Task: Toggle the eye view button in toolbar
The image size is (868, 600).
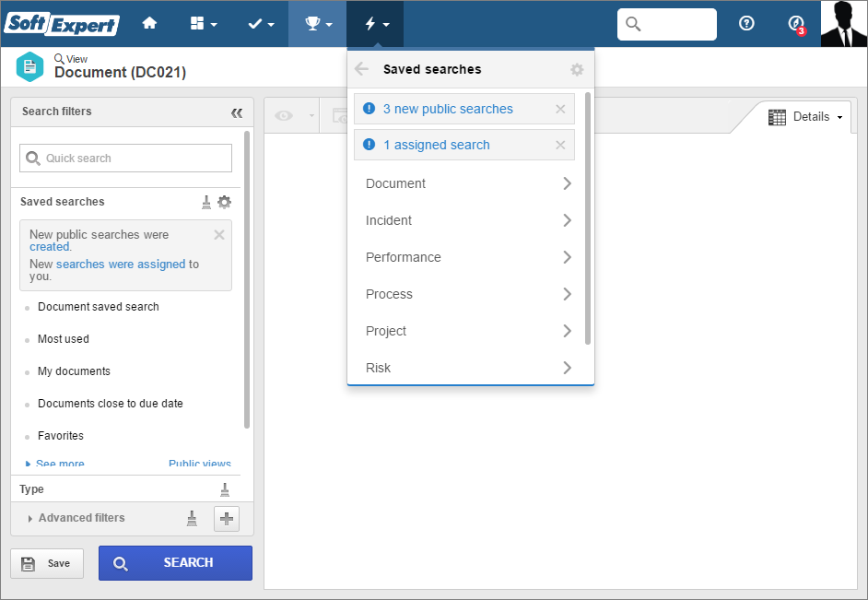Action: tap(284, 116)
